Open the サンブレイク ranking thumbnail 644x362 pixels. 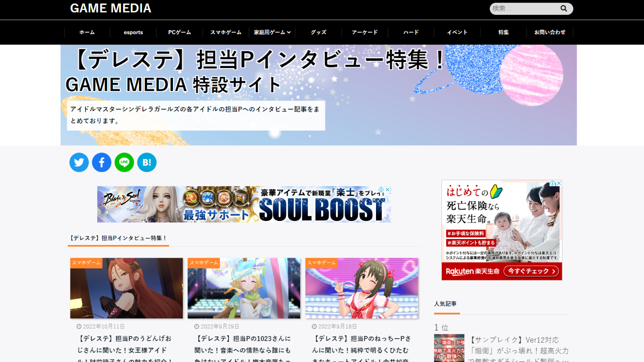449,348
